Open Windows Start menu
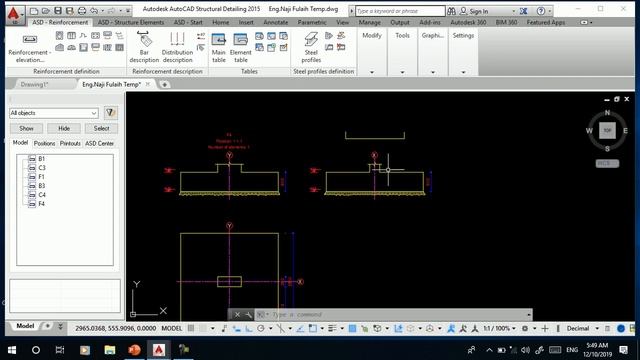 pyautogui.click(x=12, y=350)
